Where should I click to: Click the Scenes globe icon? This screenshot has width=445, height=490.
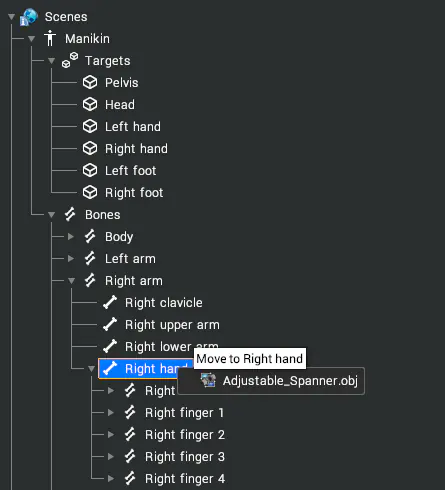coord(28,17)
